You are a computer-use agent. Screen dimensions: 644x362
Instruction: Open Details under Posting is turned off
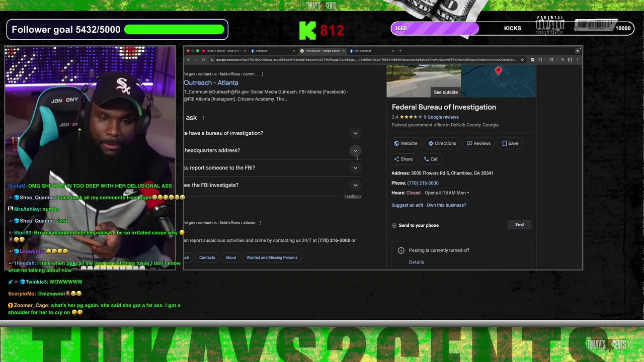pyautogui.click(x=416, y=262)
